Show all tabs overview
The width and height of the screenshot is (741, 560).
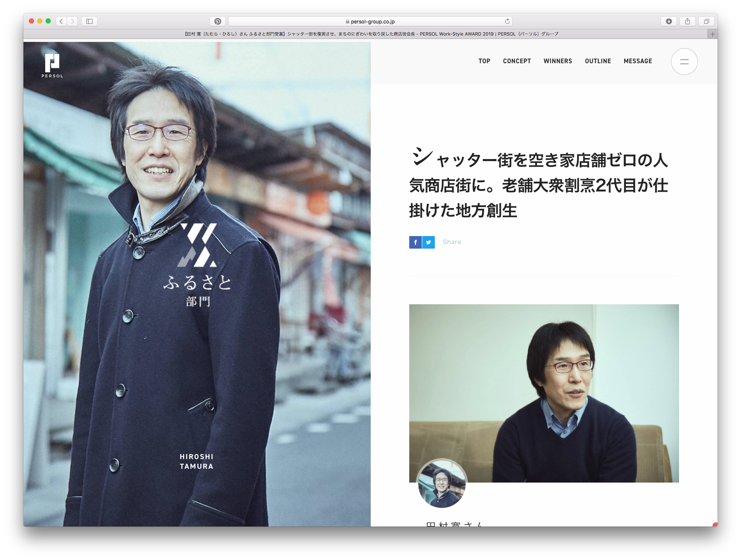click(706, 21)
